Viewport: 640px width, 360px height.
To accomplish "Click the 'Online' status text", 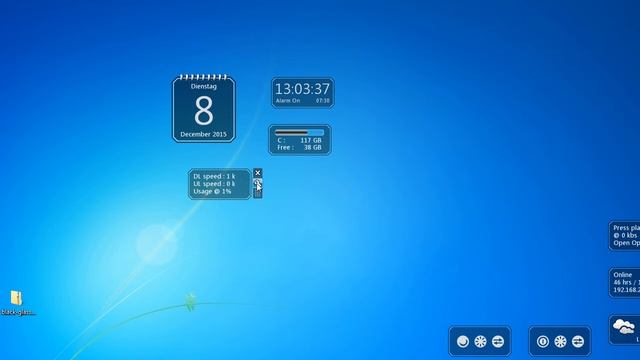I will [x=622, y=275].
